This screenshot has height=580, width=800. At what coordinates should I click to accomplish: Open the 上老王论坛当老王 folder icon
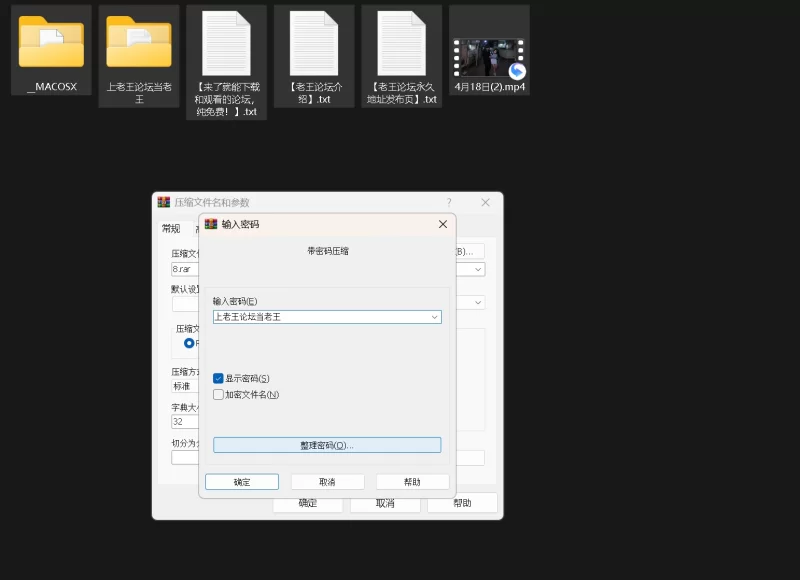(139, 42)
